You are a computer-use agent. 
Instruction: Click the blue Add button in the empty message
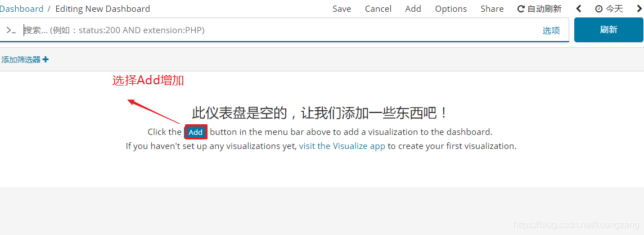tap(196, 132)
